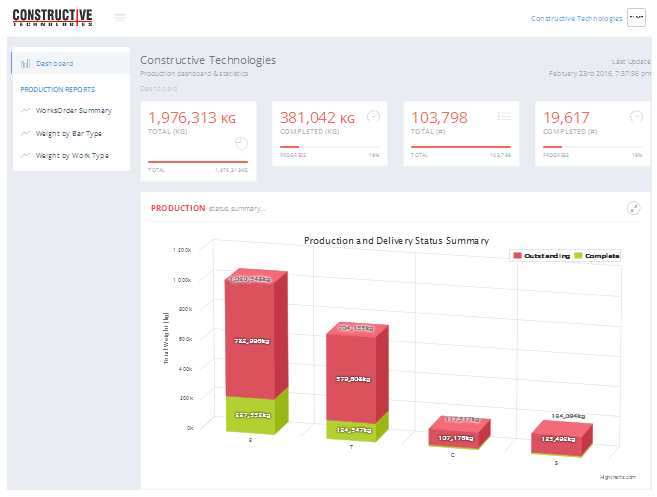
Task: Click the hamburger menu icon in the header
Action: pyautogui.click(x=120, y=17)
